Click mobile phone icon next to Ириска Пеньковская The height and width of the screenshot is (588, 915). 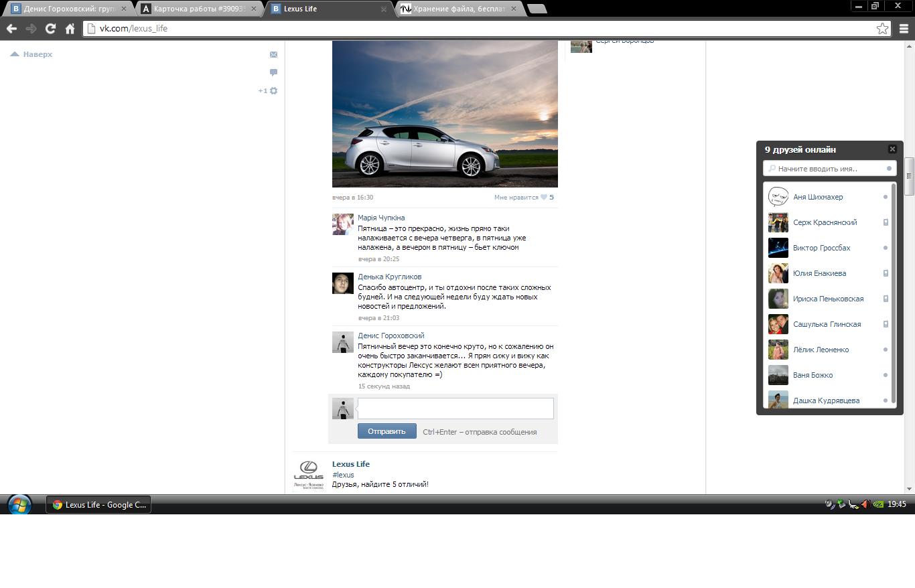pos(886,299)
